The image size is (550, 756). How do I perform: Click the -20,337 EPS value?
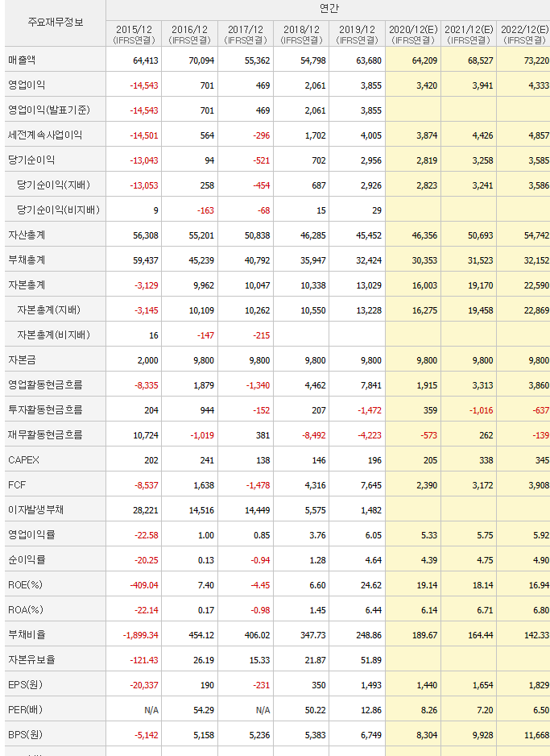pos(143,686)
